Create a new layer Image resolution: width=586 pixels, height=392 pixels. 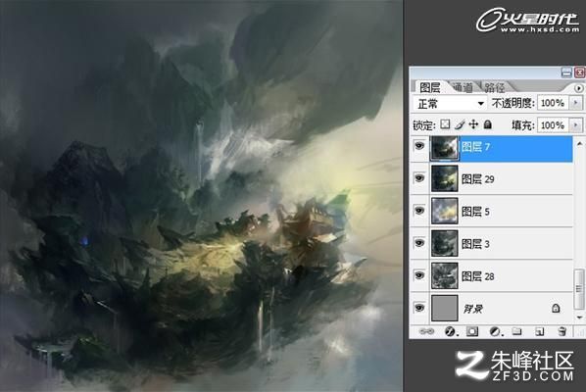[x=539, y=331]
